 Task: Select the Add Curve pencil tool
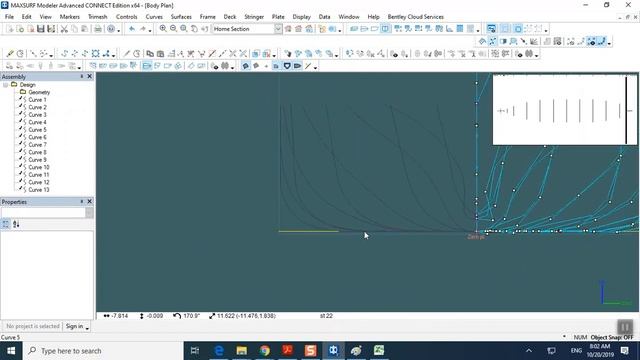[x=10, y=53]
